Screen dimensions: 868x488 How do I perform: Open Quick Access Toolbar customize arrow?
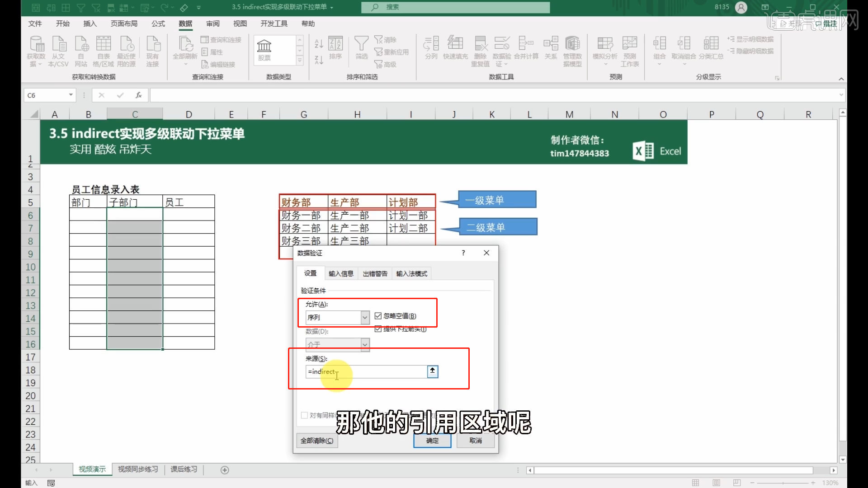[199, 7]
